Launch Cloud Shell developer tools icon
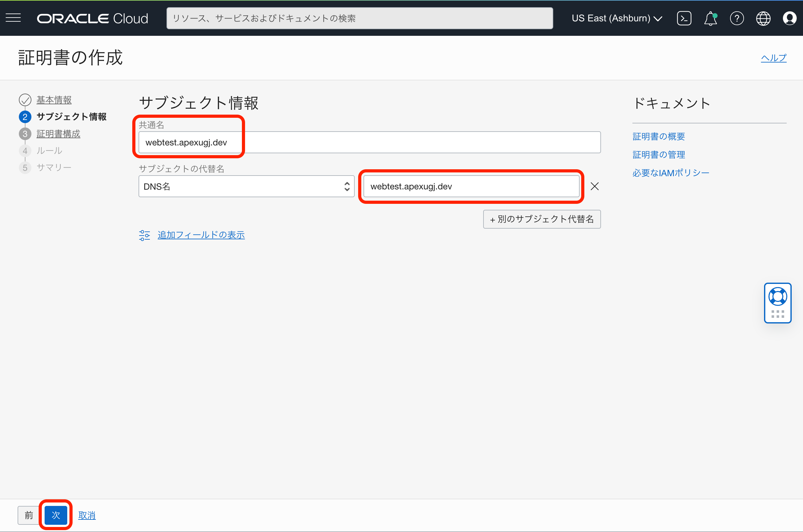The image size is (803, 532). click(x=684, y=18)
